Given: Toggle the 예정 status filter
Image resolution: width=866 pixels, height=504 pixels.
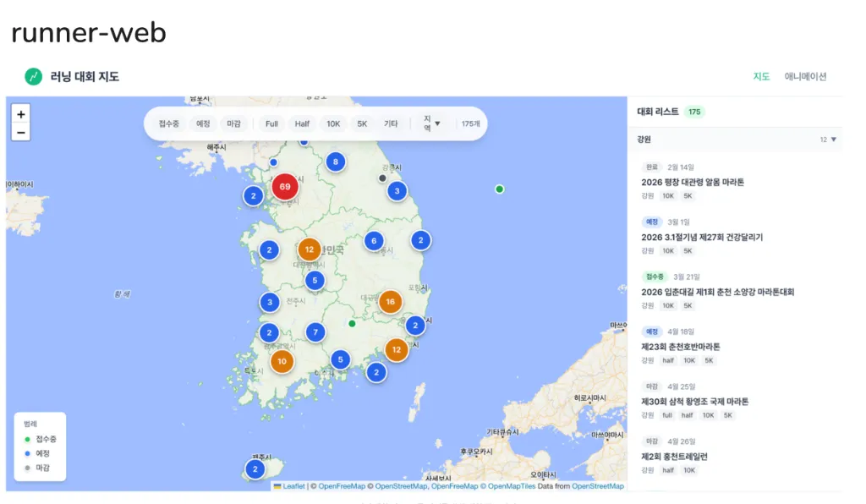Looking at the screenshot, I should pyautogui.click(x=204, y=123).
